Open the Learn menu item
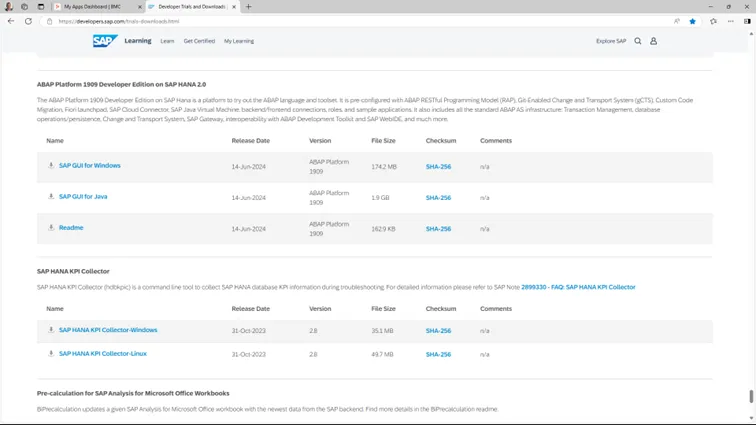The width and height of the screenshot is (756, 425). point(167,41)
